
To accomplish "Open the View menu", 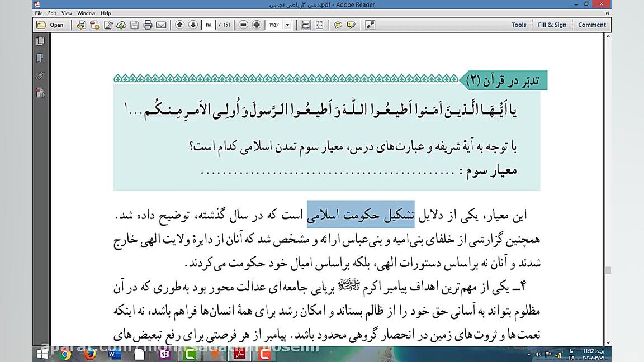I will [x=67, y=13].
